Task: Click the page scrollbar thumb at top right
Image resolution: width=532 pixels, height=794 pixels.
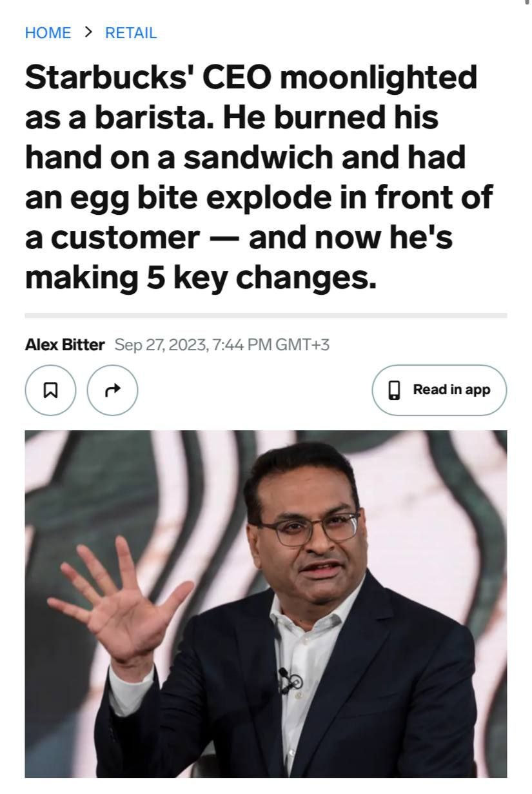Action: pos(527,2)
